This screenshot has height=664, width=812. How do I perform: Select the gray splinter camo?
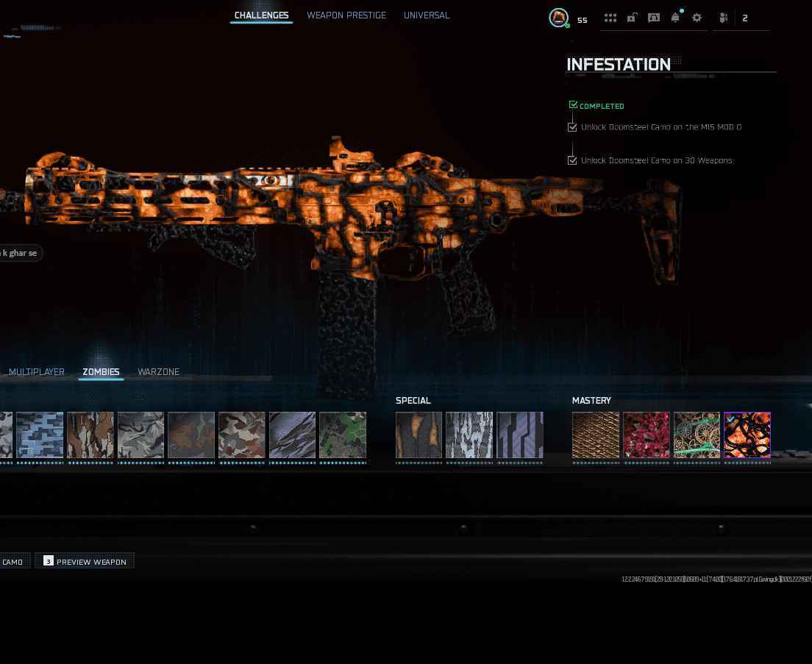point(141,435)
